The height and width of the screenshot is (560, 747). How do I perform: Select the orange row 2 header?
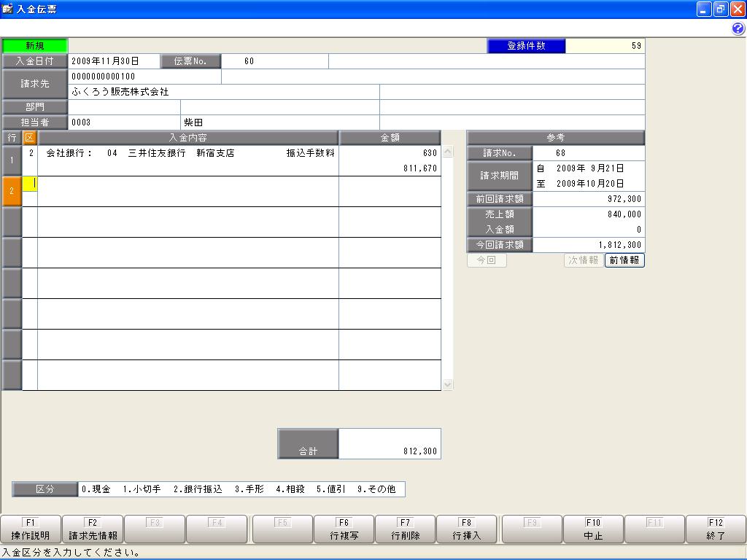point(12,191)
